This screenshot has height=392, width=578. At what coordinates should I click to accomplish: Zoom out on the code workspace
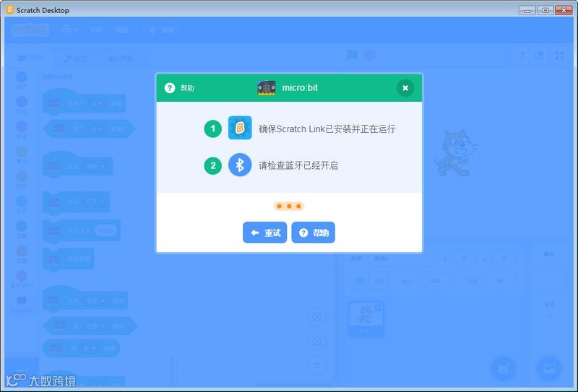tap(317, 341)
